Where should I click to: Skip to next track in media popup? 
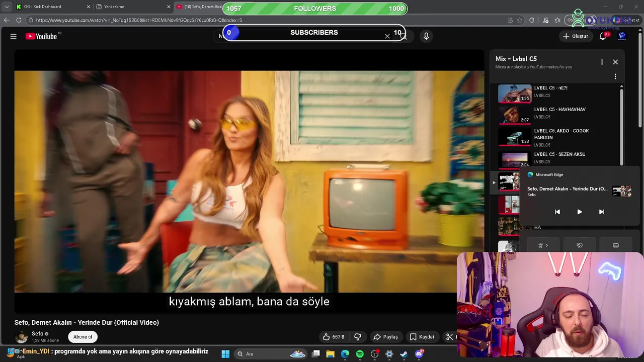[x=601, y=212]
